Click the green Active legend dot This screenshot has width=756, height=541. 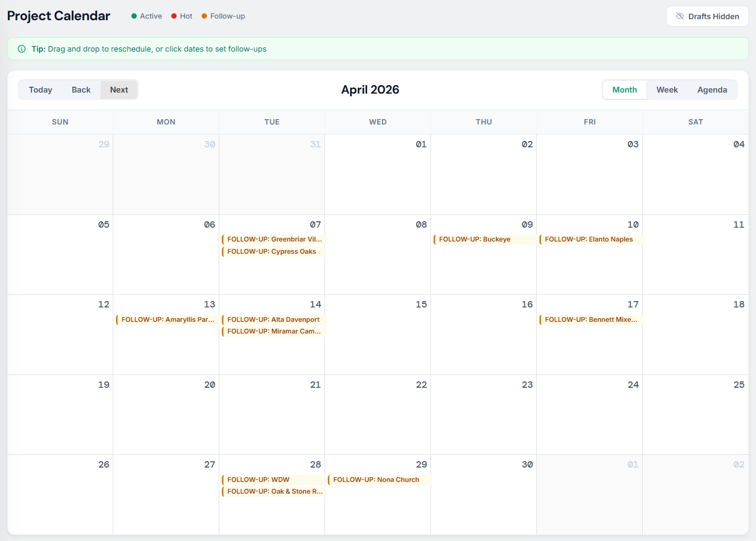[x=134, y=16]
